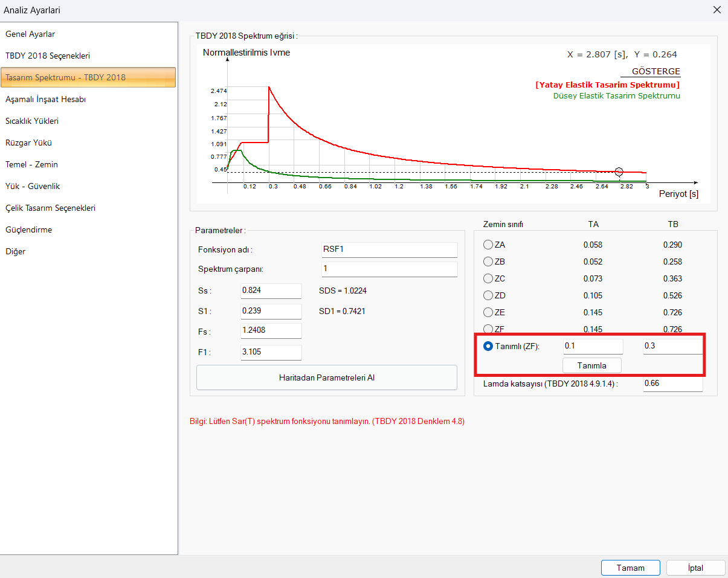The width and height of the screenshot is (728, 578).
Task: Close the Analiz Ayarlari dialog window
Action: click(x=717, y=10)
